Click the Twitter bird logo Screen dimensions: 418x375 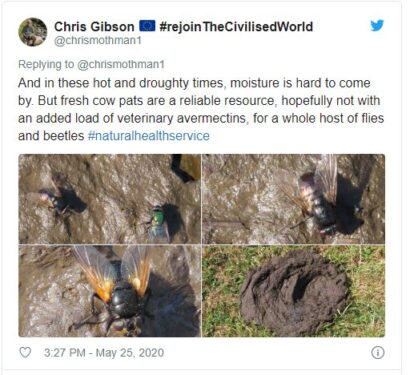tap(377, 25)
